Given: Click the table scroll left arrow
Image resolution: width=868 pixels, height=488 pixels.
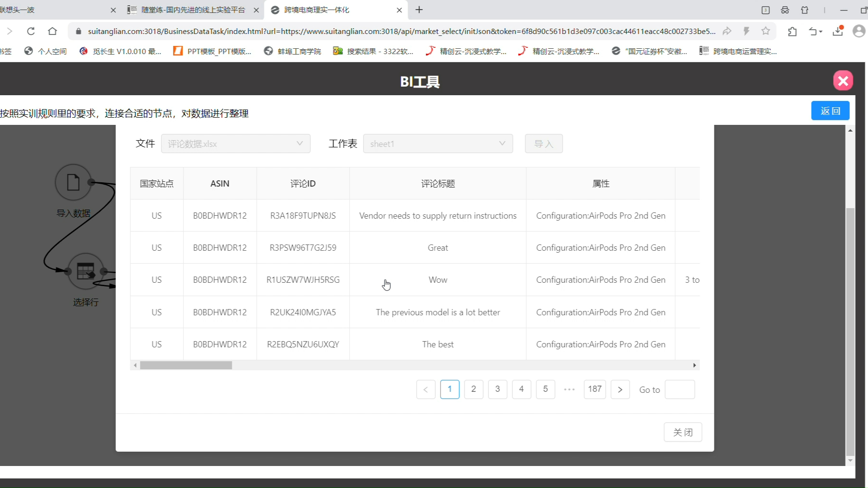Looking at the screenshot, I should (135, 365).
